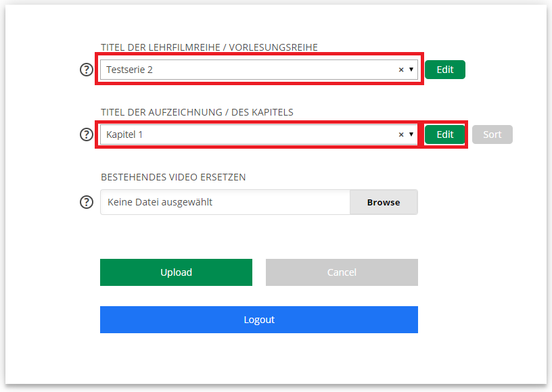Clear the 'Kapitel 1' selection with the x
The image size is (552, 392).
(400, 134)
